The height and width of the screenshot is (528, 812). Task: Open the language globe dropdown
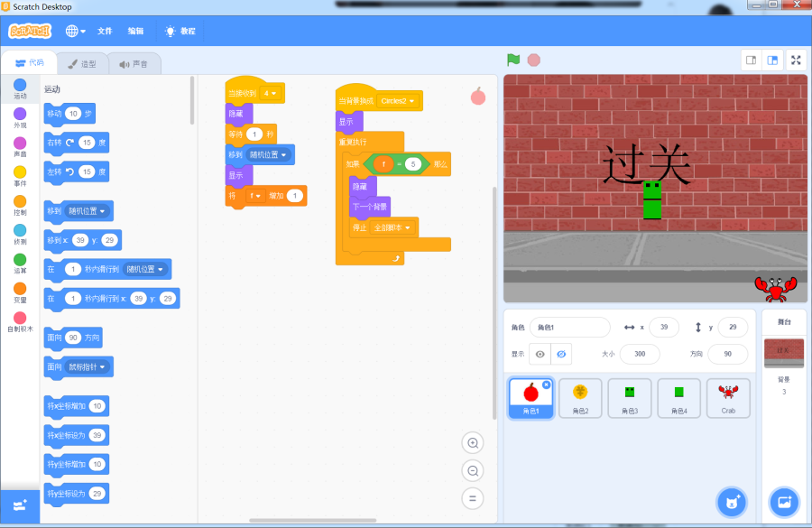(x=76, y=31)
